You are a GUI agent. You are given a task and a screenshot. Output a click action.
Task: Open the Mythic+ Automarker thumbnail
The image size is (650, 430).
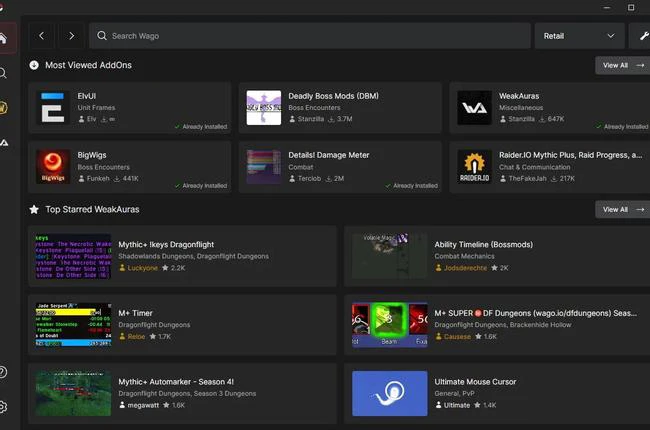[73, 393]
